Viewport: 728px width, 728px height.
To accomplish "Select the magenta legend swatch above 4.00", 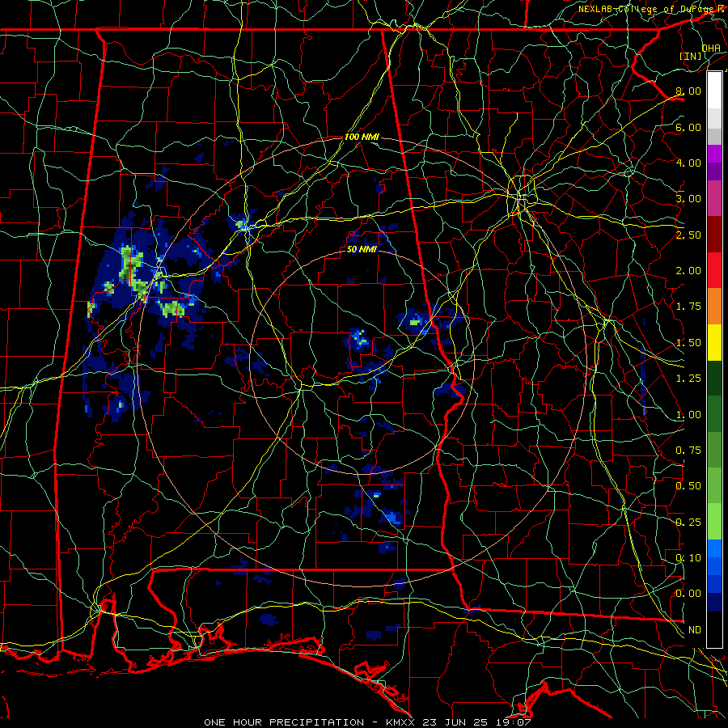I will coord(714,154).
